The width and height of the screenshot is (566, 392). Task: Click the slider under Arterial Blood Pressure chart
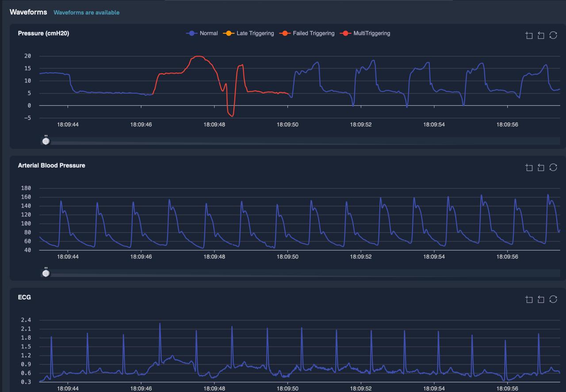click(46, 273)
